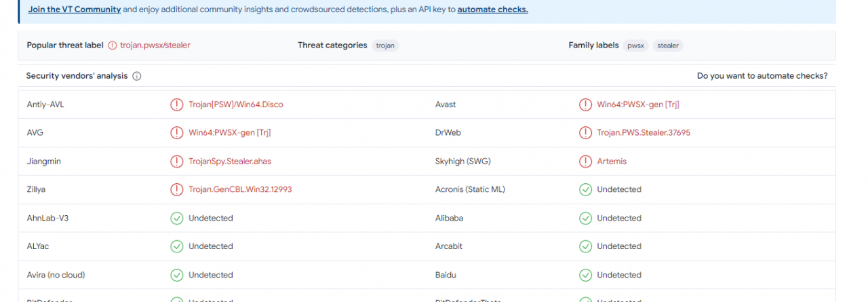Click the red alert icon for Antiy-AVL
The width and height of the screenshot is (868, 302).
(x=177, y=105)
